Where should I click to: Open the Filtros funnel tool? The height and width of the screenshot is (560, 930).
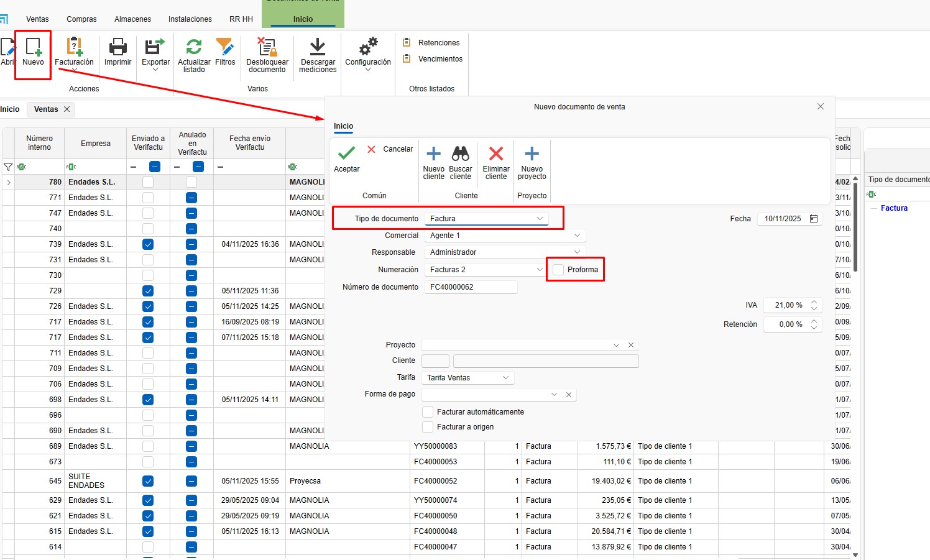225,47
